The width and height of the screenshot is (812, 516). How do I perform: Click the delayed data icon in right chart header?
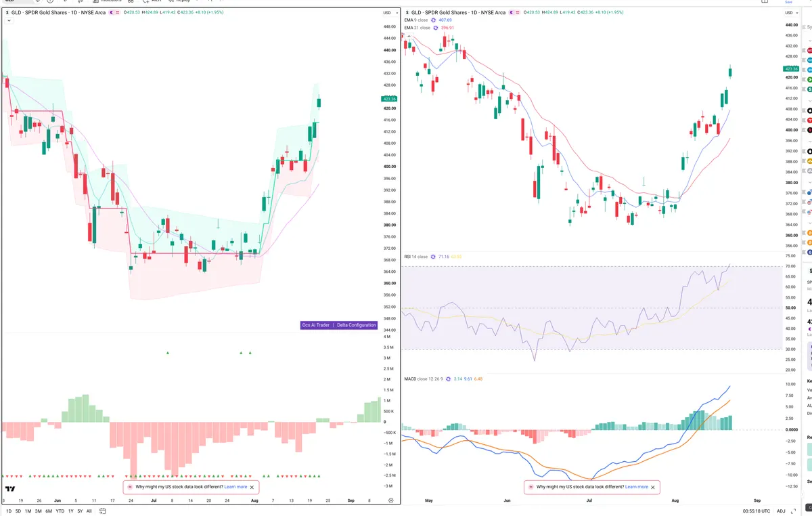pyautogui.click(x=518, y=12)
